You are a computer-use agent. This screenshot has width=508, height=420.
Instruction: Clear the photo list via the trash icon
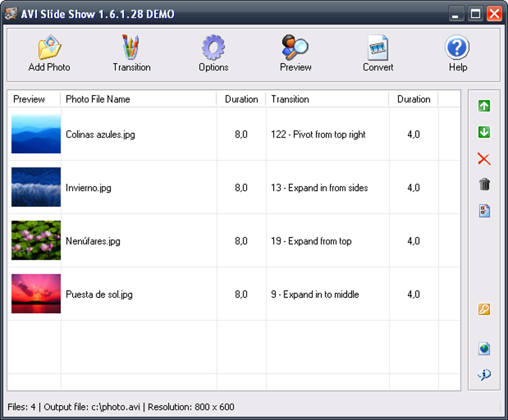[x=484, y=185]
